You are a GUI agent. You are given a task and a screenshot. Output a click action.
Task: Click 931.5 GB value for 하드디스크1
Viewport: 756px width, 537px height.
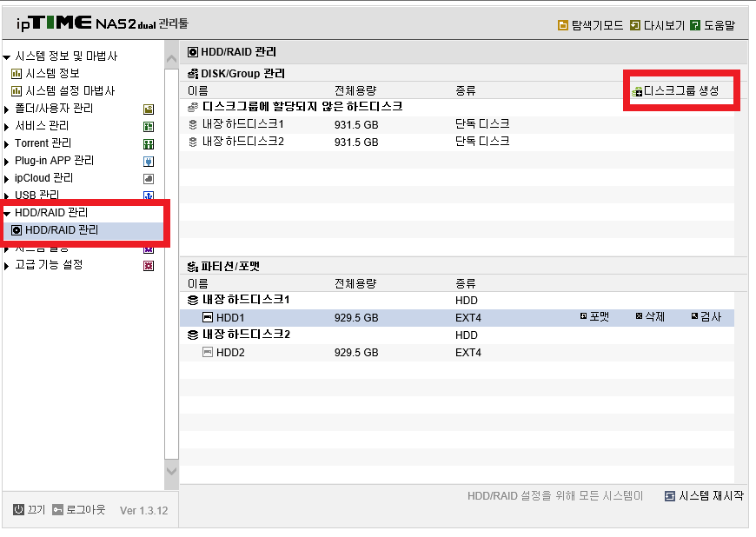[x=356, y=125]
